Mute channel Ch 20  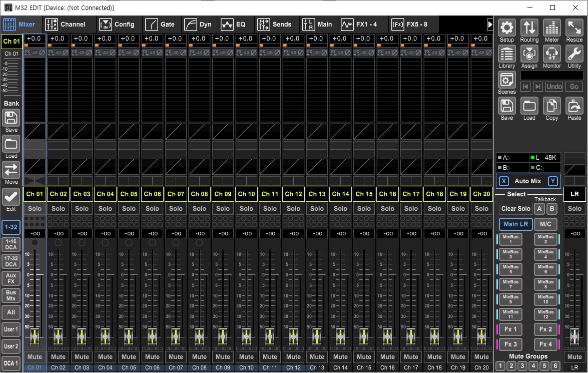[x=481, y=357]
